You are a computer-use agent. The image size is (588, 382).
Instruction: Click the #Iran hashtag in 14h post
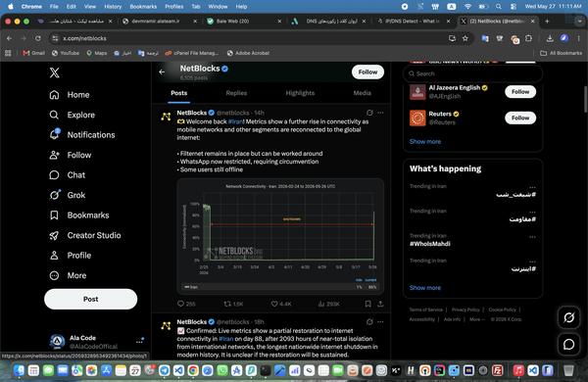tap(236, 121)
